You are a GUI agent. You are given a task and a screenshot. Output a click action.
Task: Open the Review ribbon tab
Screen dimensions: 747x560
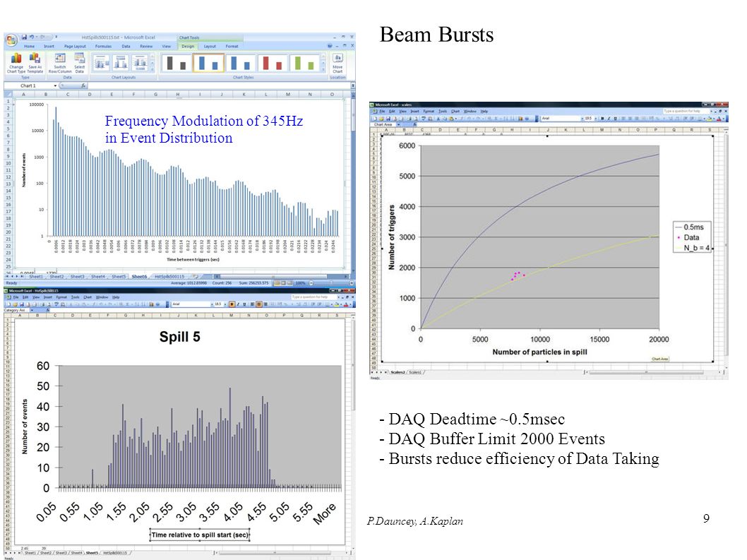(146, 46)
